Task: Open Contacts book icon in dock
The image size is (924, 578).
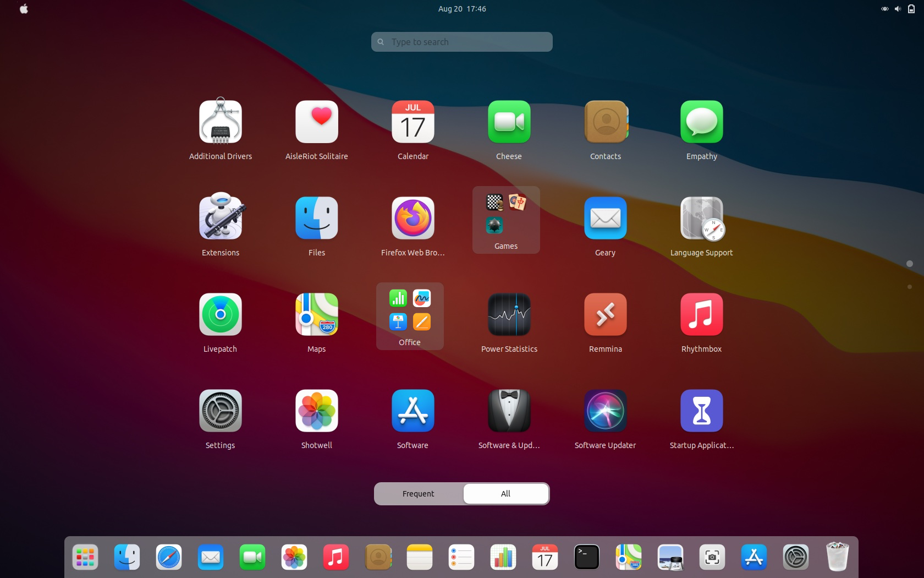Action: (378, 558)
